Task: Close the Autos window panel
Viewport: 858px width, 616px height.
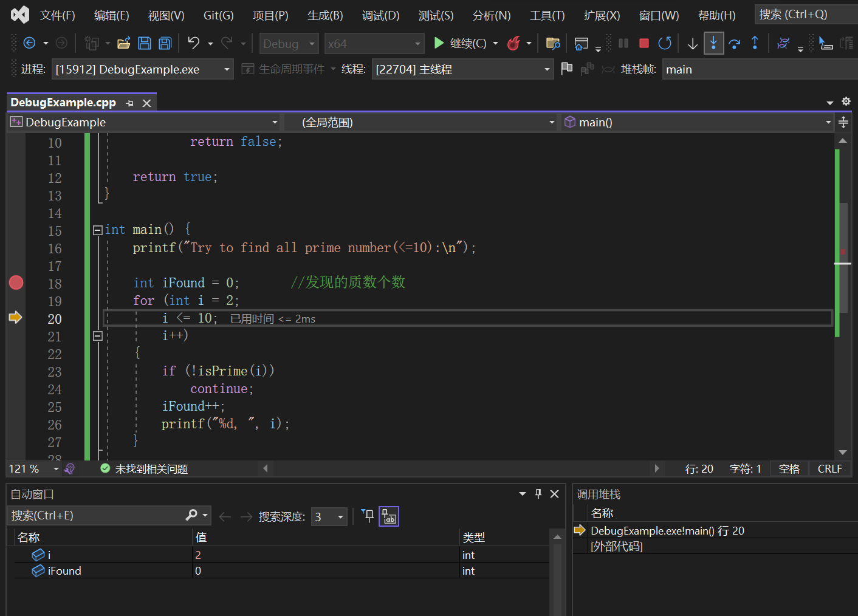Action: tap(554, 494)
